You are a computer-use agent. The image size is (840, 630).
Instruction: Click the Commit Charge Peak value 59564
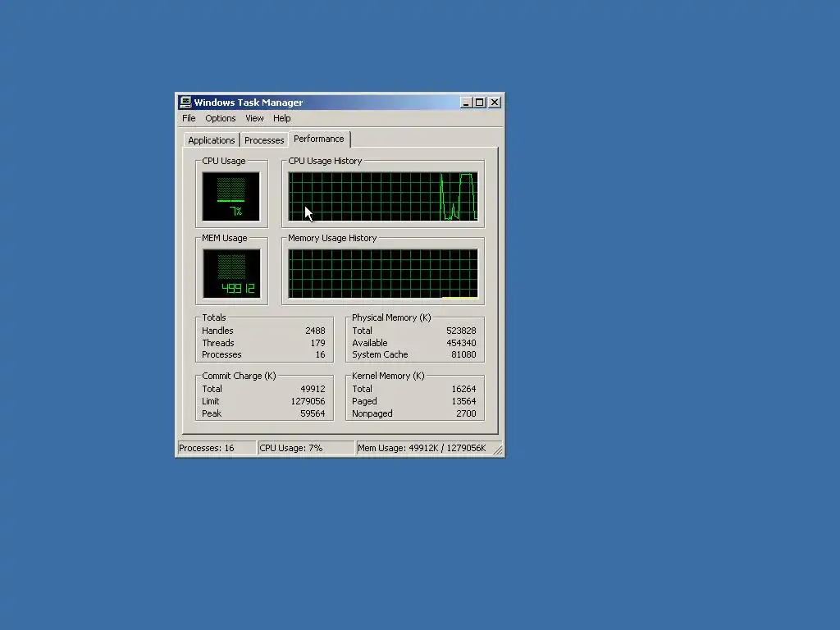[313, 413]
